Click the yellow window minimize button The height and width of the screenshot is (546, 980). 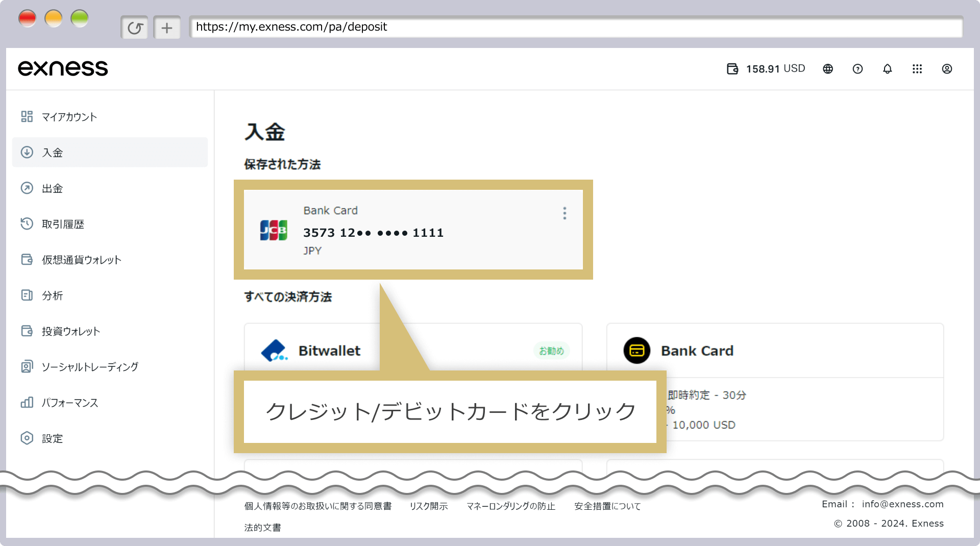point(53,18)
